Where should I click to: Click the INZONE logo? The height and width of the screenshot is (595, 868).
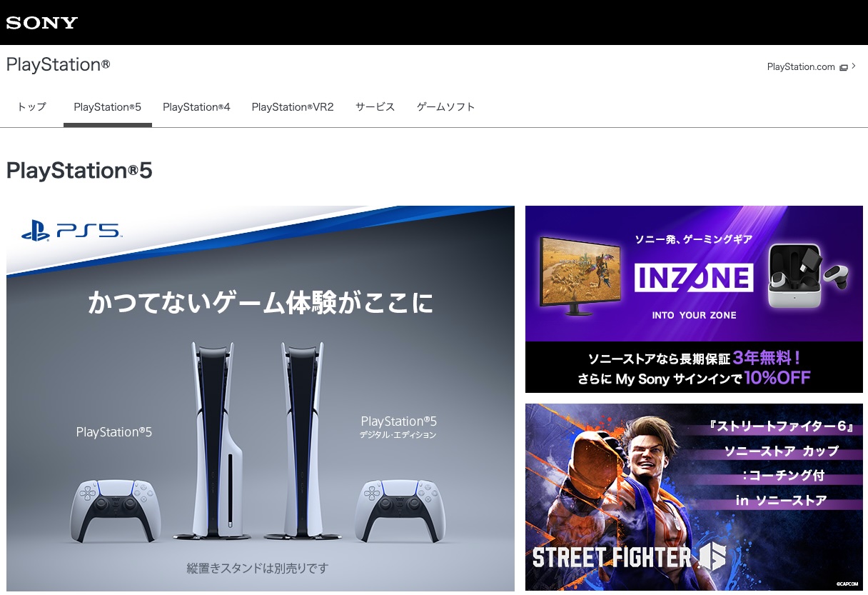point(694,278)
